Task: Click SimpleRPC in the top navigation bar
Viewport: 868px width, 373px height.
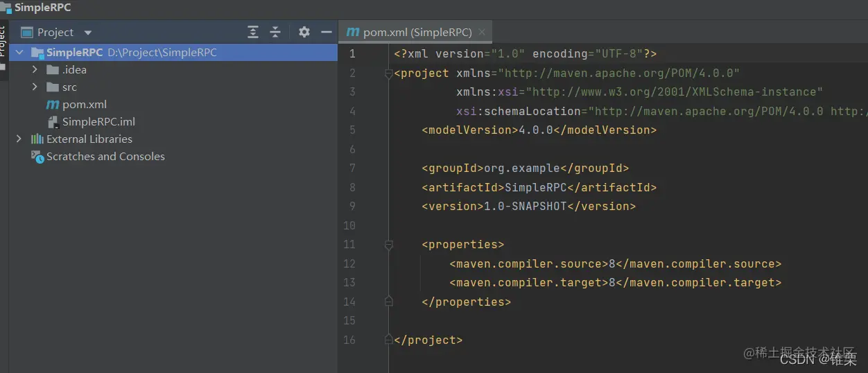Action: (42, 8)
